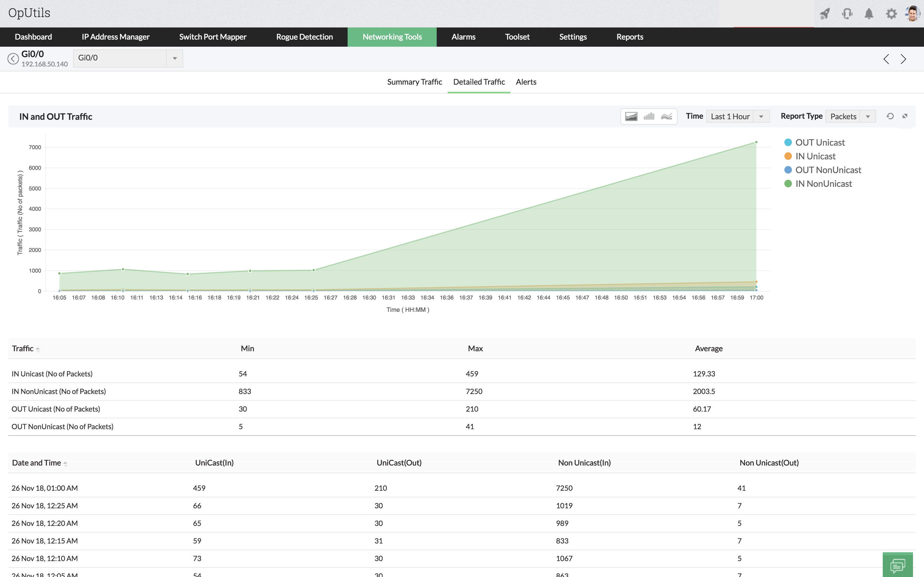
Task: Toggle IN NonUnicast series in legend
Action: 823,184
